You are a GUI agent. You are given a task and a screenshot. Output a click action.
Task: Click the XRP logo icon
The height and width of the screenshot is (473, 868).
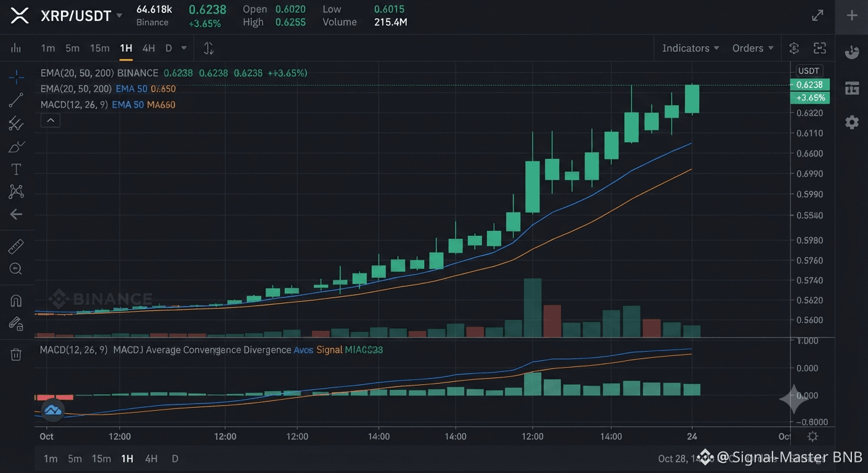[x=20, y=15]
